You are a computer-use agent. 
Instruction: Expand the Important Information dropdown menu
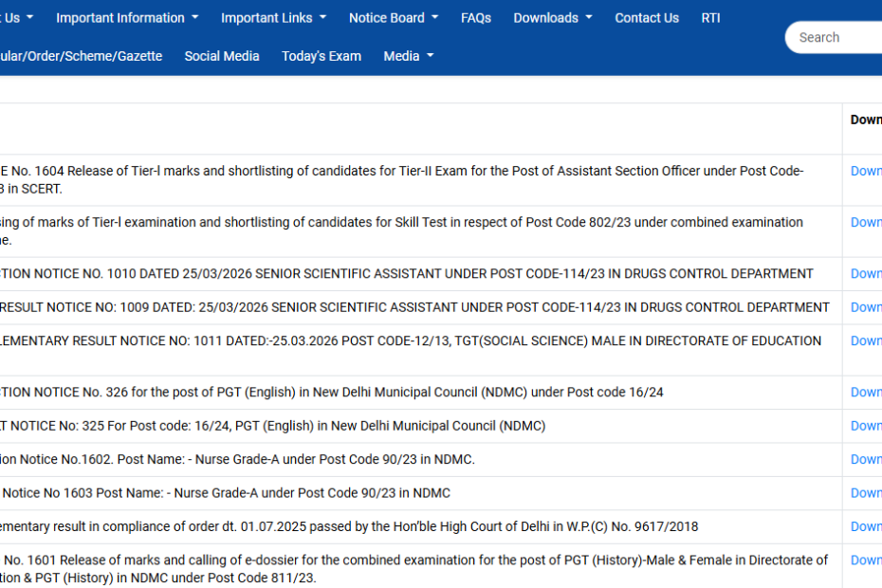point(127,18)
